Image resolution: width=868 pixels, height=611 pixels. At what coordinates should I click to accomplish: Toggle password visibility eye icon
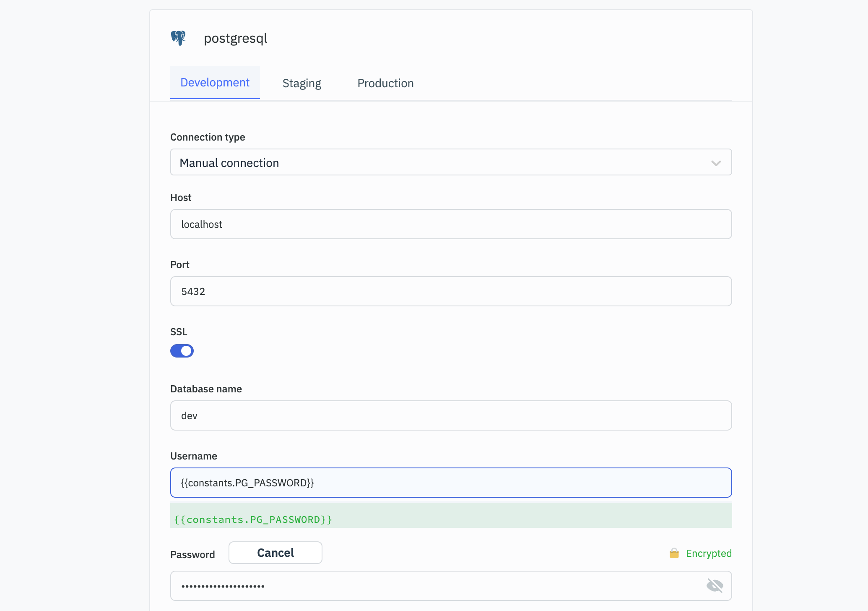(715, 585)
